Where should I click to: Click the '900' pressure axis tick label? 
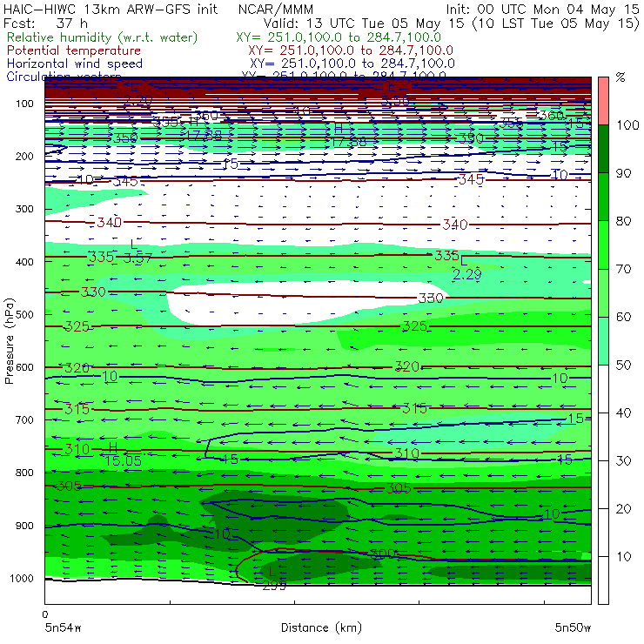coord(24,526)
